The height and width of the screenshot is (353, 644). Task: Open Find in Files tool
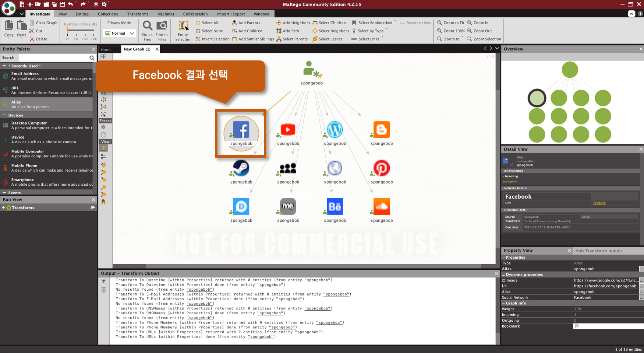click(162, 31)
